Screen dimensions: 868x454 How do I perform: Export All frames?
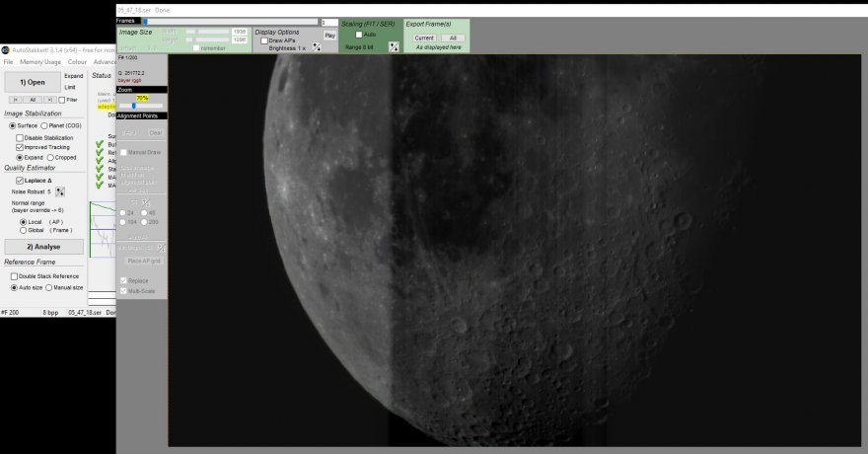[x=453, y=38]
